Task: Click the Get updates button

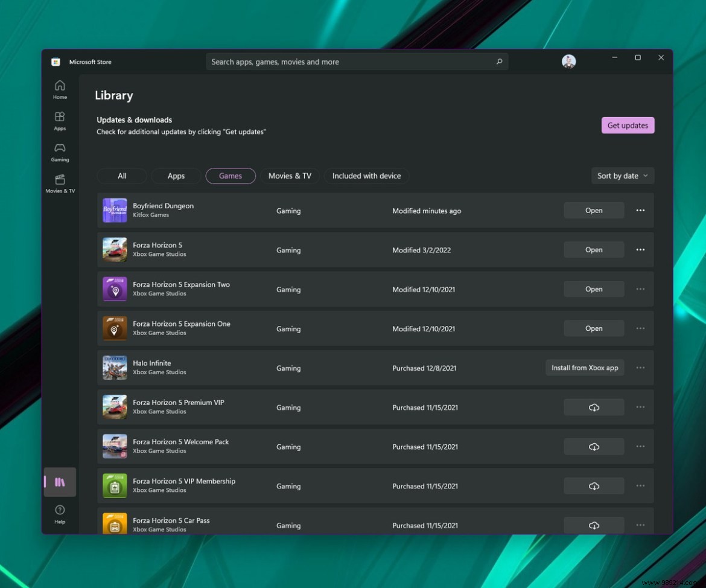Action: click(628, 125)
